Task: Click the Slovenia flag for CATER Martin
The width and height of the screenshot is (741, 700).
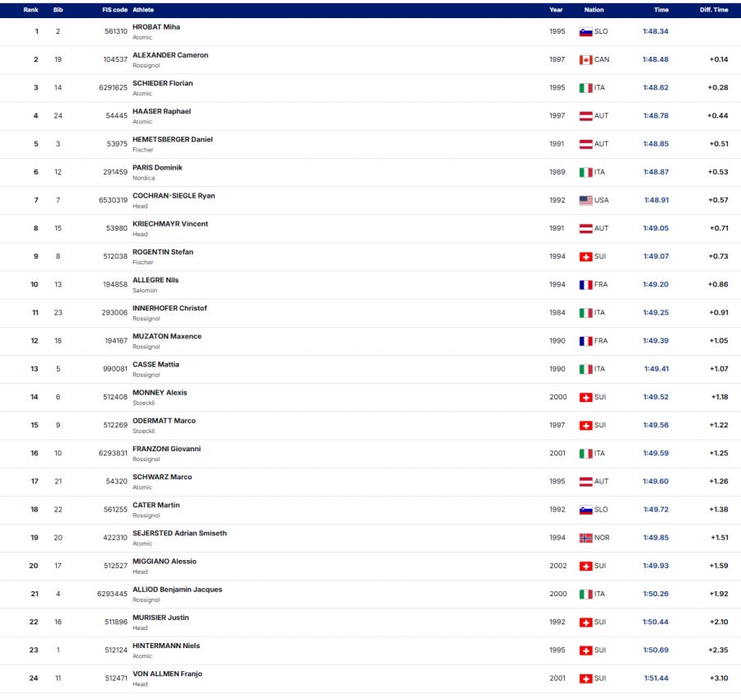Action: coord(585,510)
